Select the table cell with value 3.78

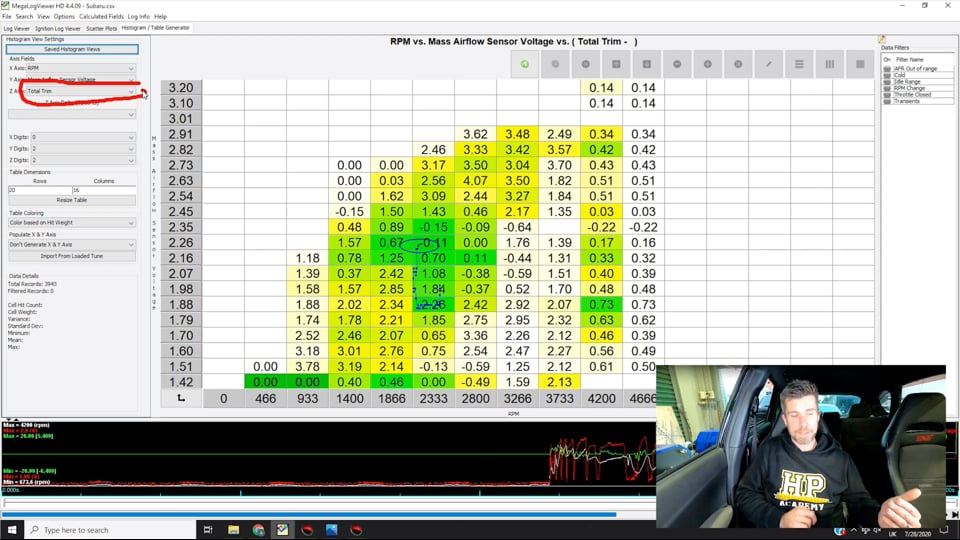[x=307, y=366]
